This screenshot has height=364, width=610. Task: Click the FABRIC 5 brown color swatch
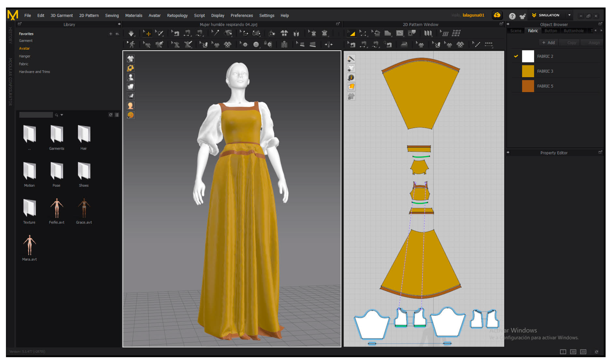[528, 86]
